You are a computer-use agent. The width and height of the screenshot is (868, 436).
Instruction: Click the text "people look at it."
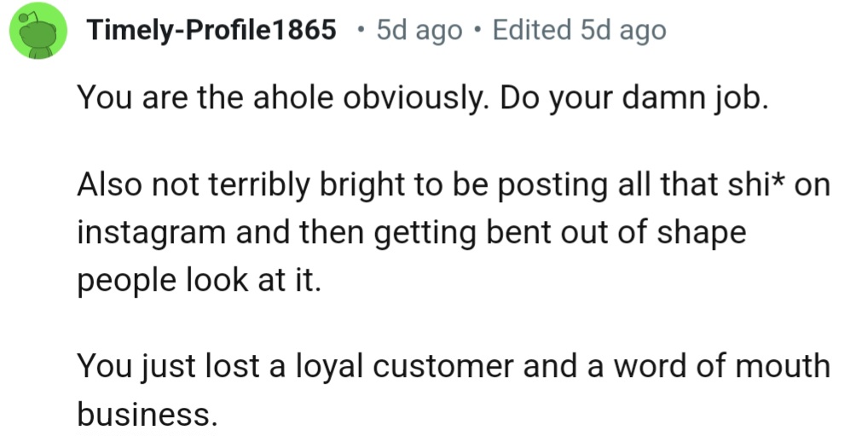pos(200,278)
